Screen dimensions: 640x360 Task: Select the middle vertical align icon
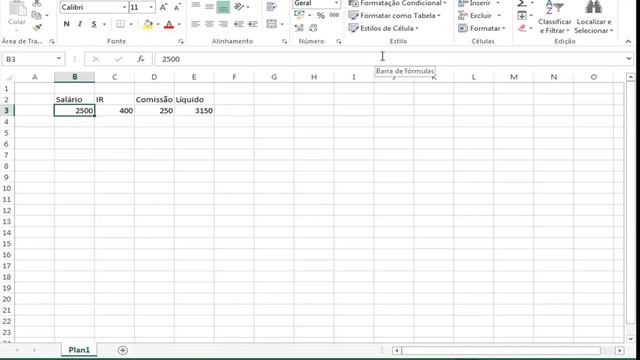click(209, 6)
